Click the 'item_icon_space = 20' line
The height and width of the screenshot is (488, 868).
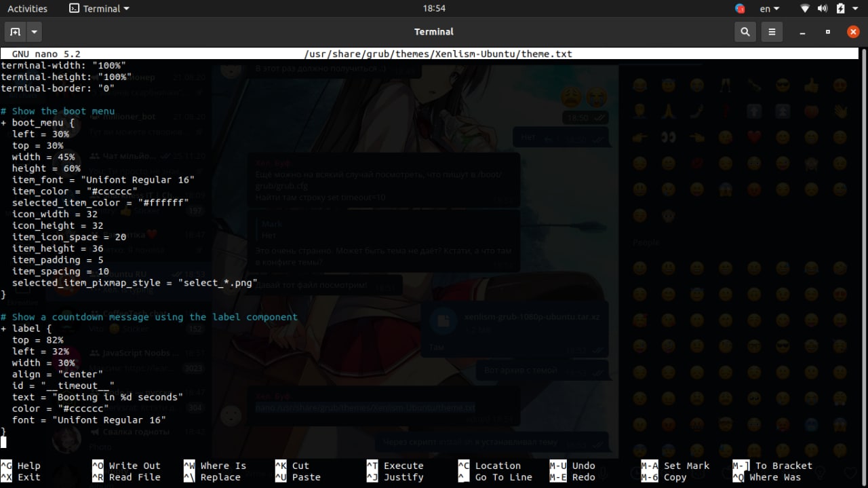coord(69,237)
